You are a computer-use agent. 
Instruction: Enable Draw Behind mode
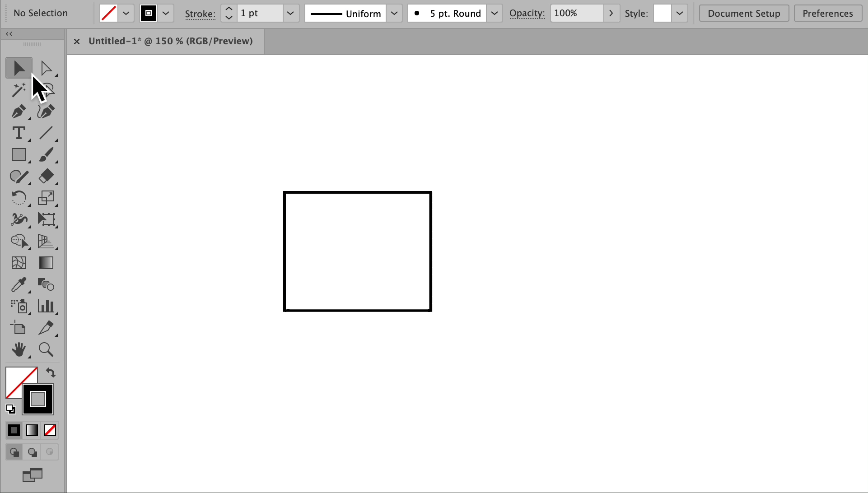click(x=32, y=452)
